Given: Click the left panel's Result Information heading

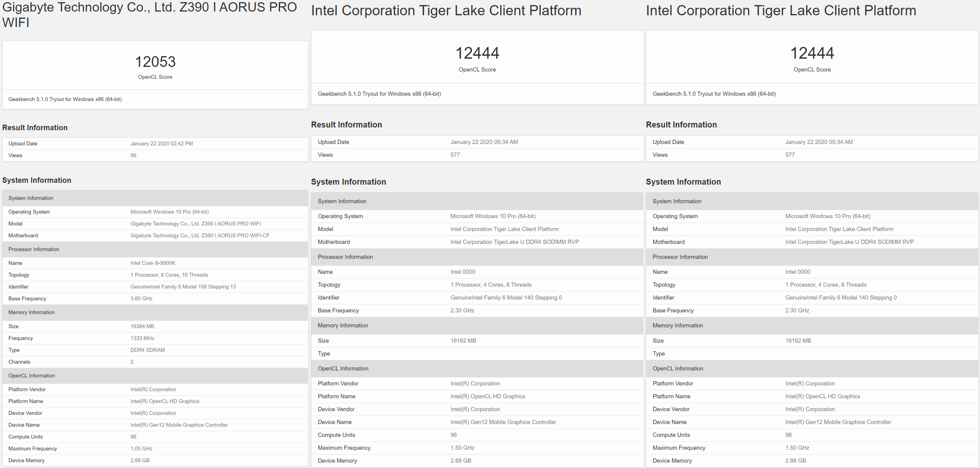Looking at the screenshot, I should click(x=35, y=127).
